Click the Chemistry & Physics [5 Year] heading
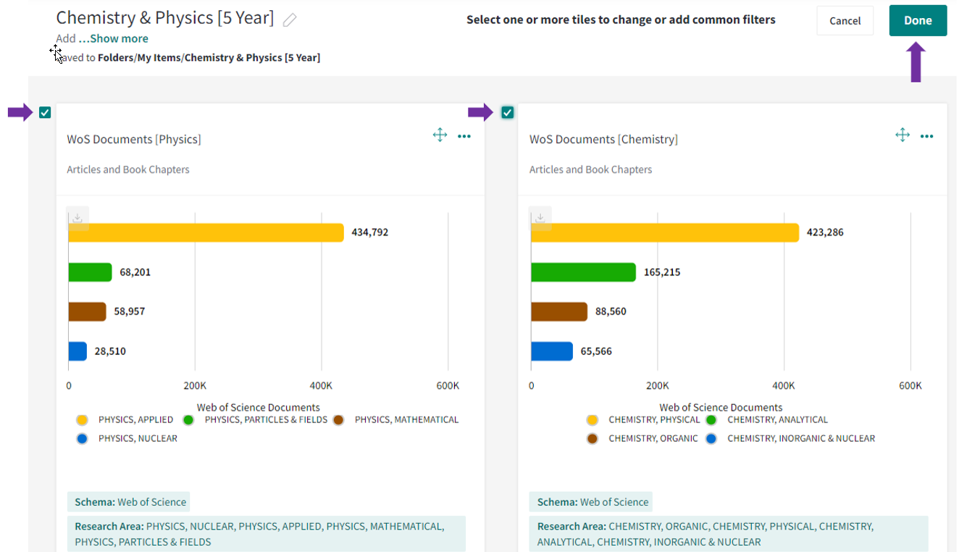The image size is (980, 552). 165,18
